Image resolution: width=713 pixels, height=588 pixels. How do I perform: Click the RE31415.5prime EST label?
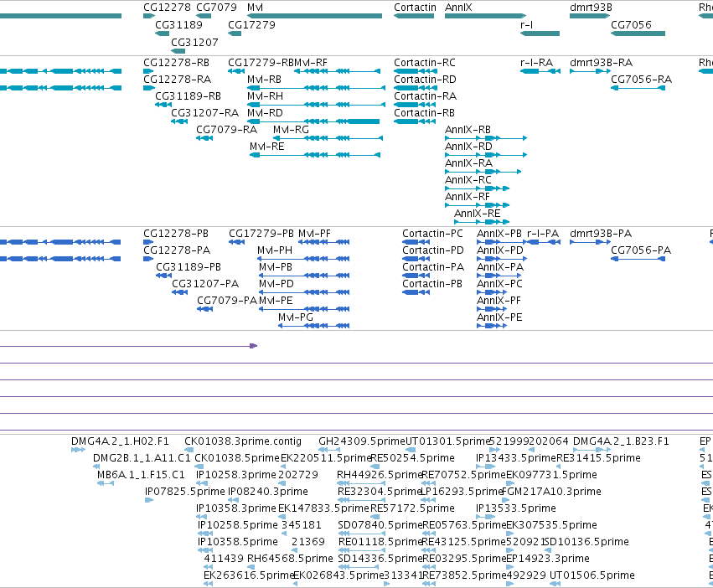pyautogui.click(x=598, y=458)
